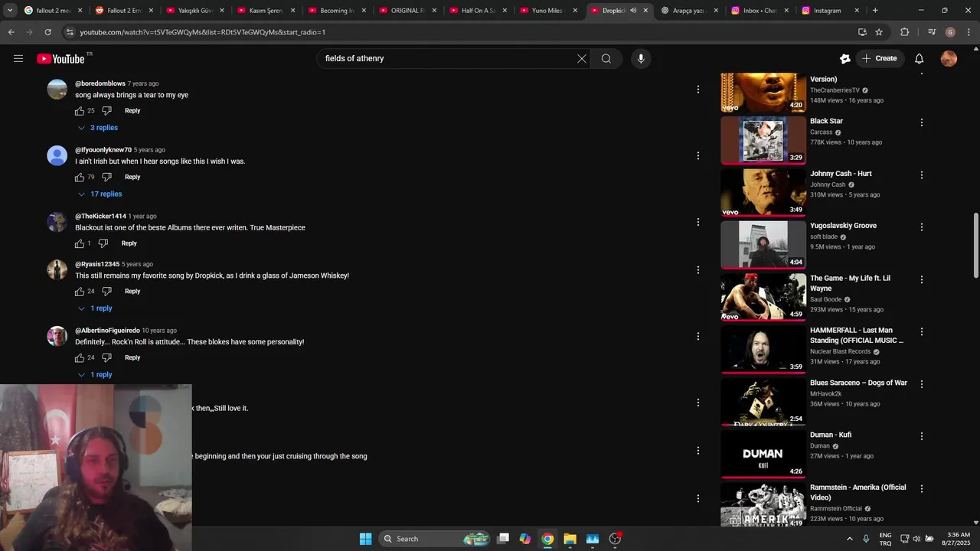Dislike the comment by @TheKicker1414
Screen dimensions: 980x551
[x=103, y=243]
